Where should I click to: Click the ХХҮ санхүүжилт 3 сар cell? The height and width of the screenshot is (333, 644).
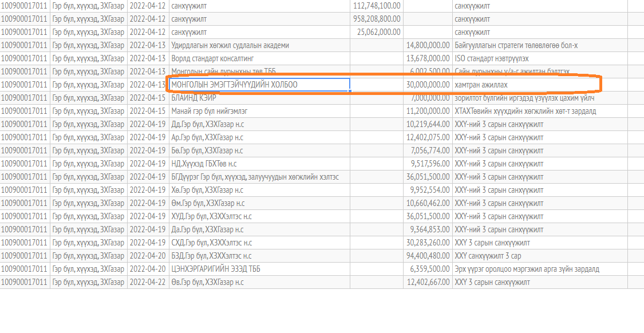488,256
